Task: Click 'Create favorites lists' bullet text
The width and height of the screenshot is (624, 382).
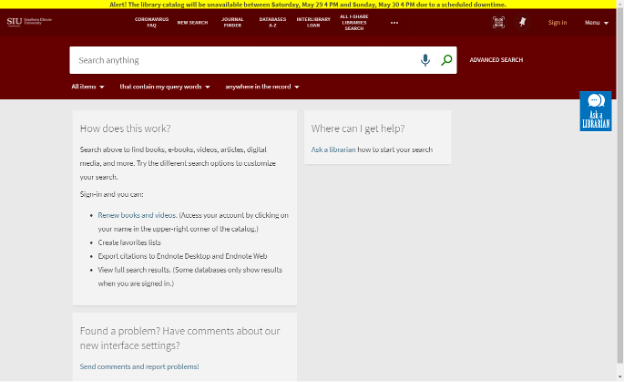Action: click(x=129, y=243)
